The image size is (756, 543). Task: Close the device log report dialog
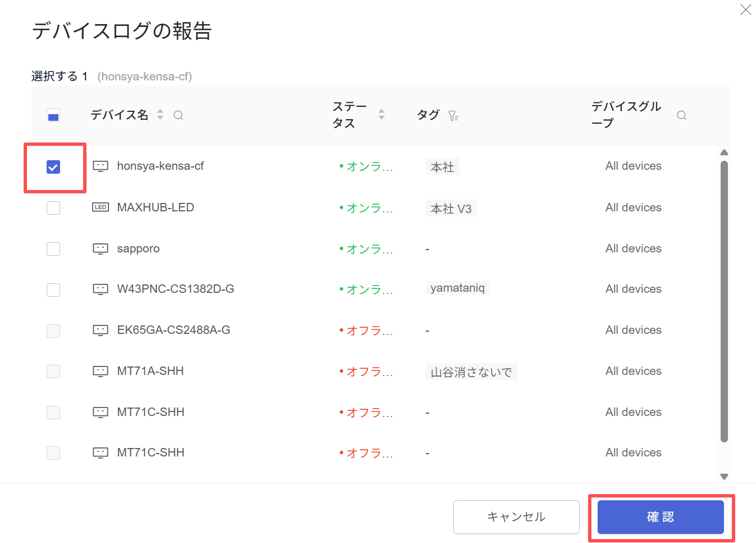click(745, 10)
